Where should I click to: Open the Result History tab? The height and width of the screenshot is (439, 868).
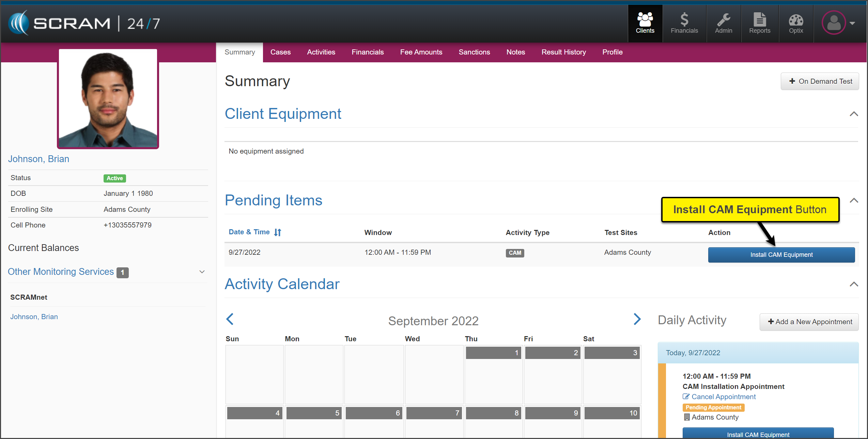pyautogui.click(x=563, y=52)
